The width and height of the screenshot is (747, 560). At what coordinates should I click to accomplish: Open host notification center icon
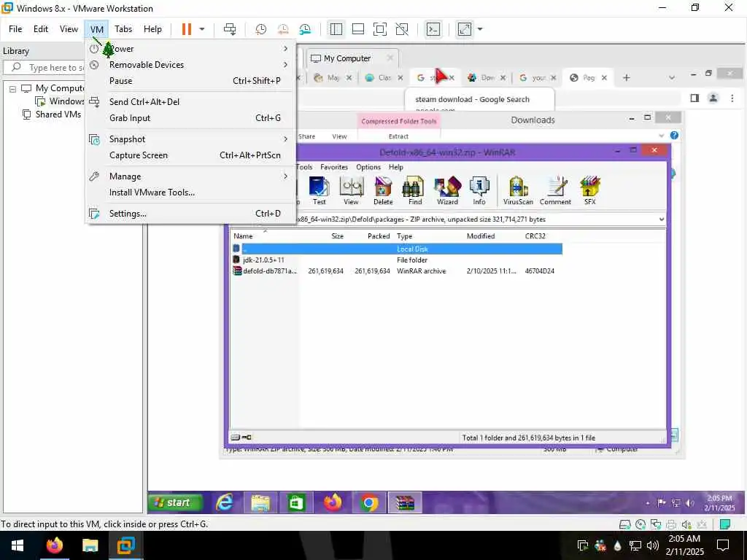click(723, 545)
